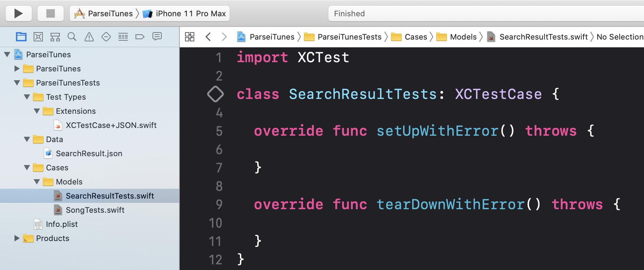Screen dimensions: 644x270
Task: Collapse the Extensions group
Action: 37,111
